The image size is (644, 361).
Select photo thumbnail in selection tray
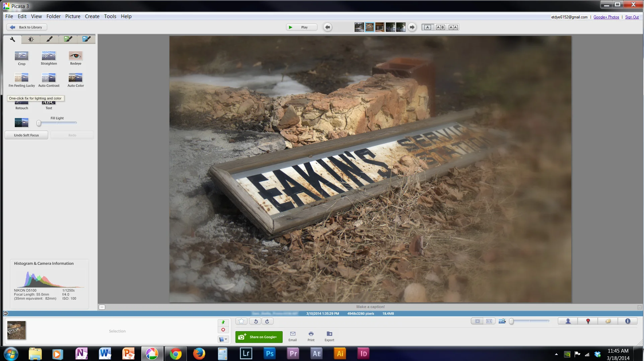tap(16, 330)
